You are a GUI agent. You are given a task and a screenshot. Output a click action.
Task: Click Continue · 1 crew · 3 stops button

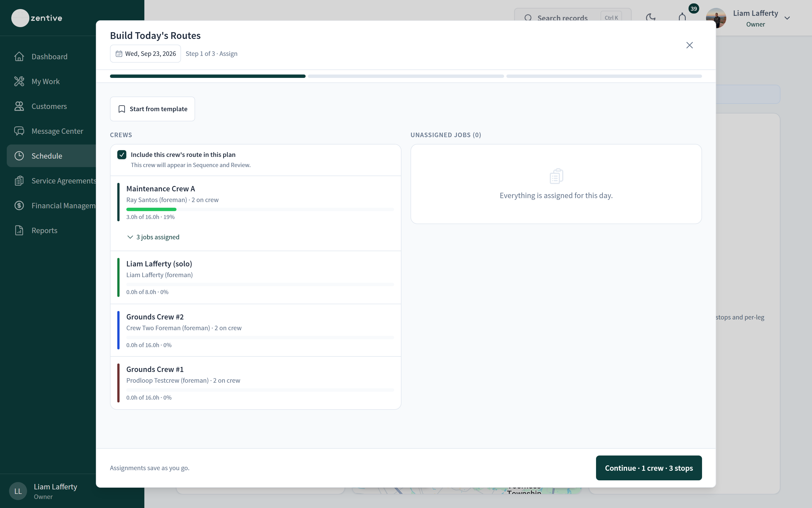(648, 468)
